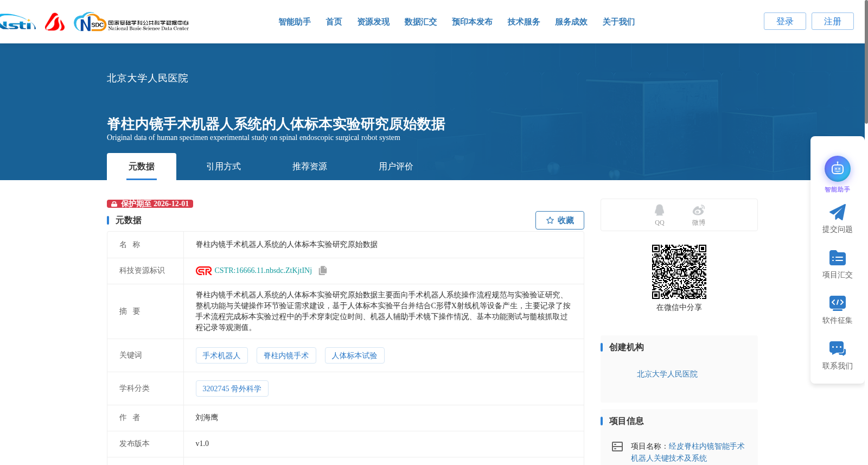
Task: Click the NSTI logo in the header
Action: 18,22
